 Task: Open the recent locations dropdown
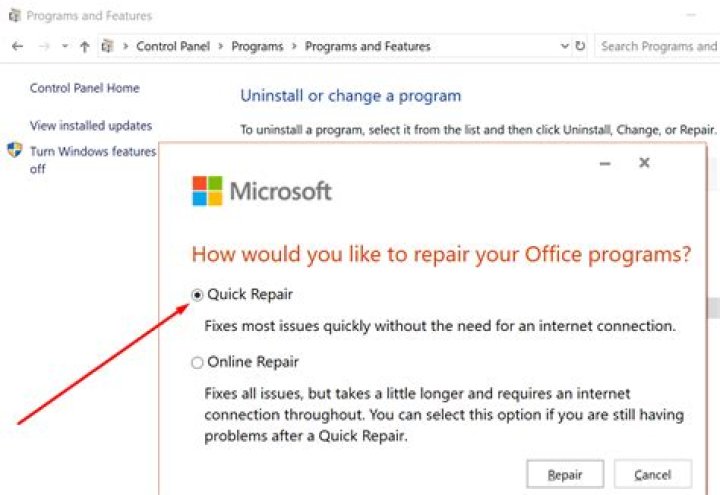click(65, 46)
